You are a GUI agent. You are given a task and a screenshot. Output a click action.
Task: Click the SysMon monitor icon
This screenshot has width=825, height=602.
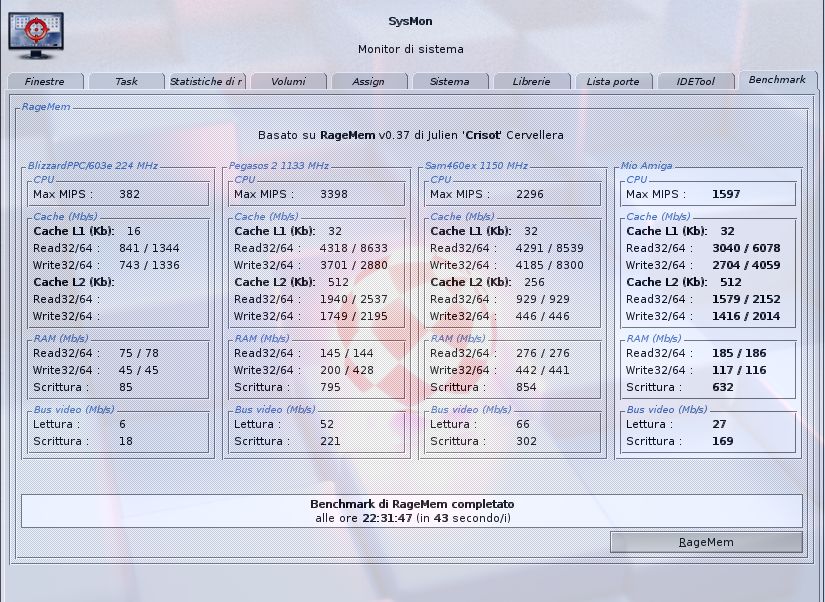(x=36, y=34)
